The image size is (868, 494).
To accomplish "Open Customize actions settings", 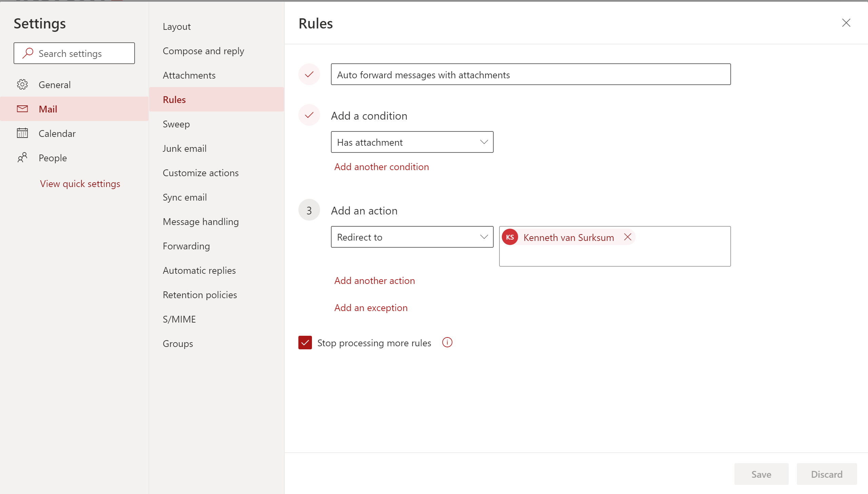I will tap(217, 173).
